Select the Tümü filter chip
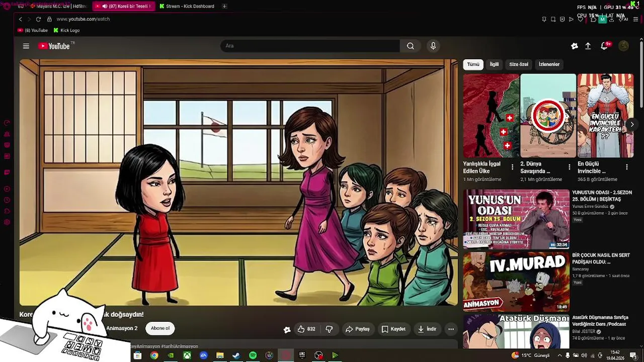Image resolution: width=644 pixels, height=362 pixels. click(473, 64)
